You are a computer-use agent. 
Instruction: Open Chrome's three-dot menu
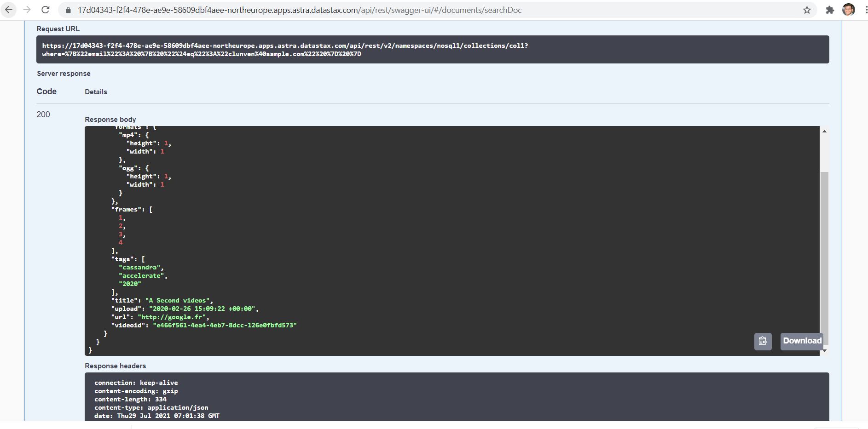tap(864, 9)
